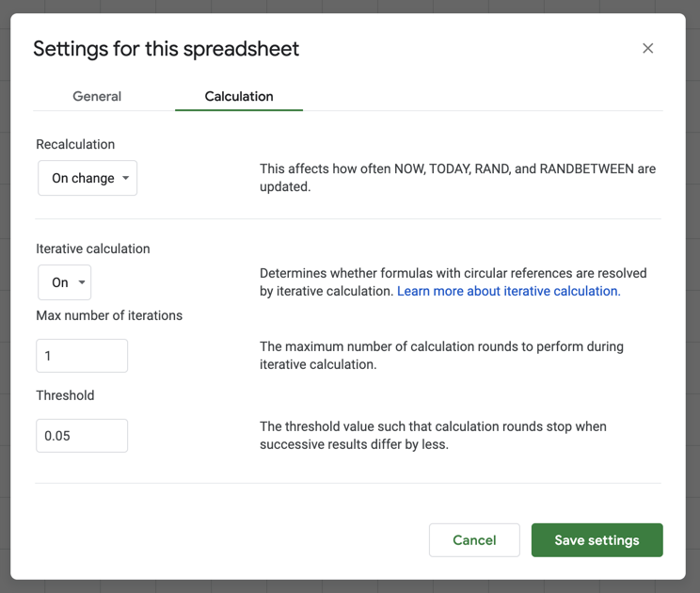
Task: Click the Max number of iterations label
Action: (x=109, y=315)
